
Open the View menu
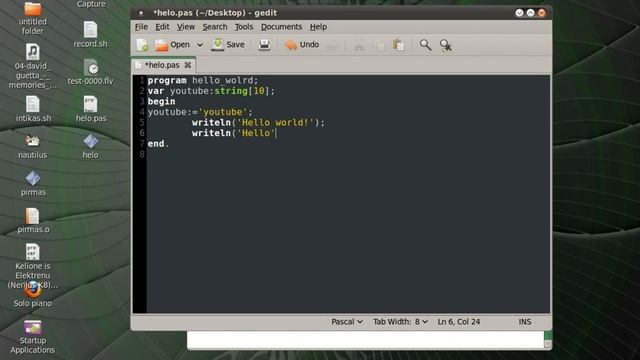(x=186, y=27)
